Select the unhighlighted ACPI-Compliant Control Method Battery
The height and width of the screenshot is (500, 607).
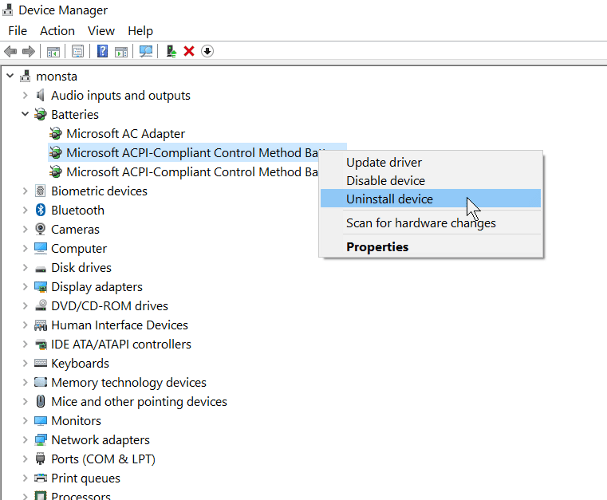click(x=192, y=172)
